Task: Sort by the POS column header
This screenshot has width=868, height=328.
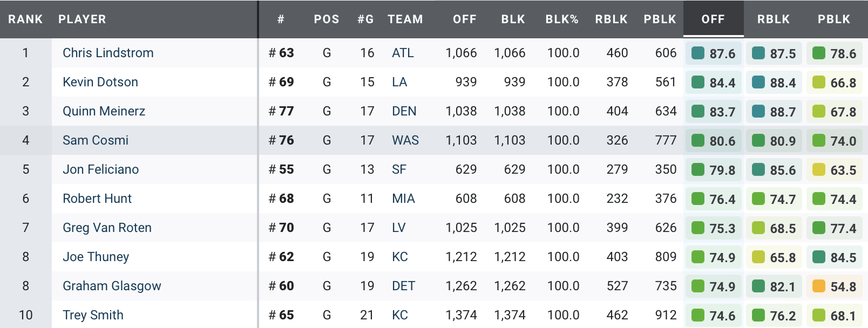Action: [327, 19]
